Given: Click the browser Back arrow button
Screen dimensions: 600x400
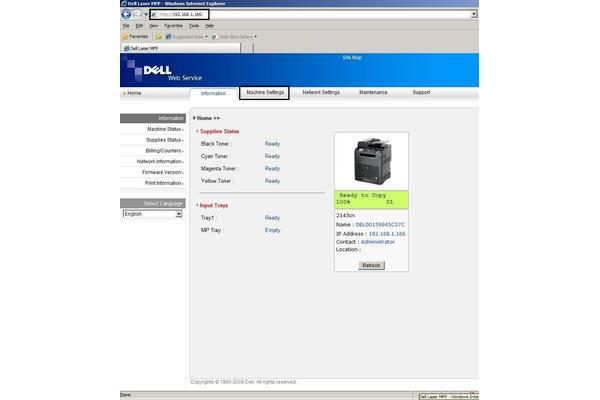Looking at the screenshot, I should click(x=126, y=14).
